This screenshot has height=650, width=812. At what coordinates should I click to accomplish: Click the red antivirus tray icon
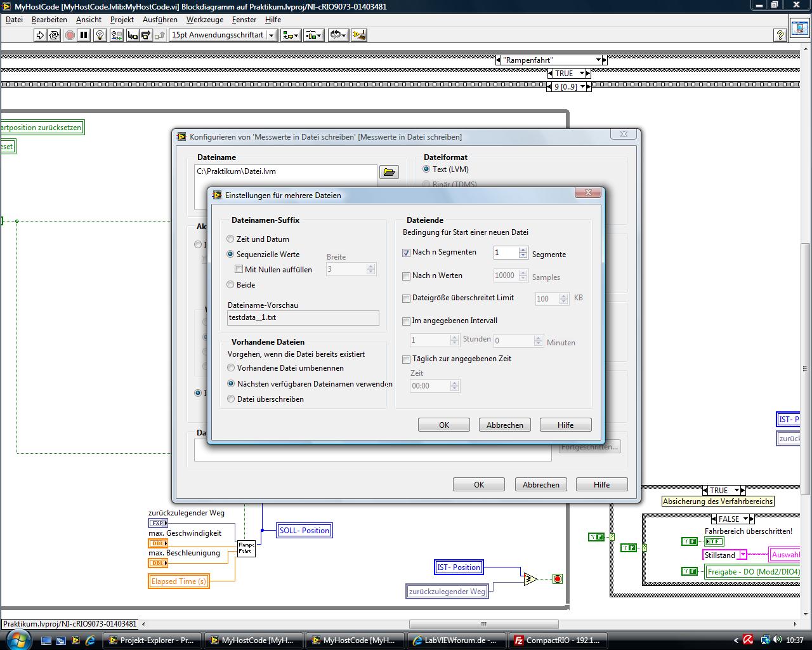(748, 640)
